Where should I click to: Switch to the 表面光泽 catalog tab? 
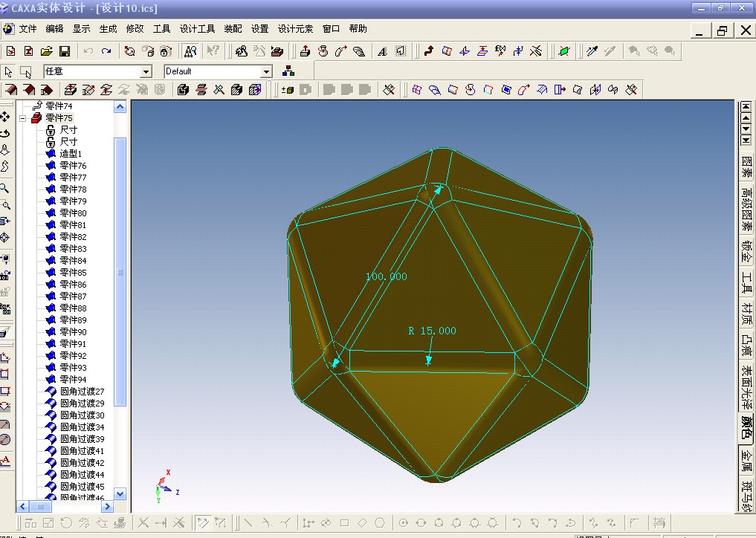click(x=746, y=387)
